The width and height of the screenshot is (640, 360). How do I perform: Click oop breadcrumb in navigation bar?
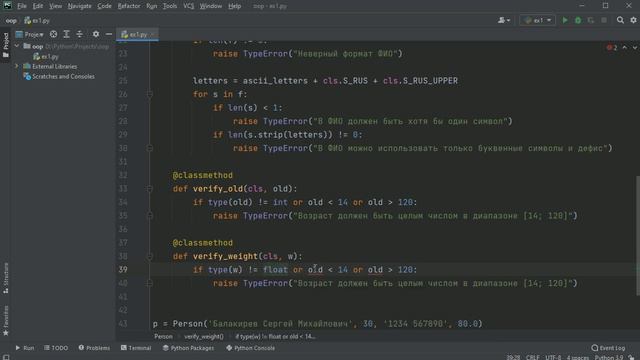(x=11, y=20)
